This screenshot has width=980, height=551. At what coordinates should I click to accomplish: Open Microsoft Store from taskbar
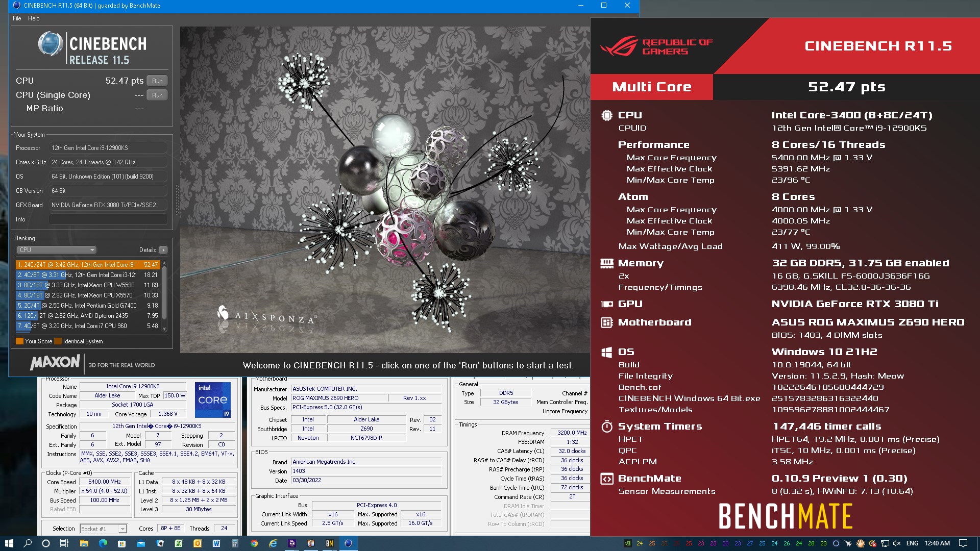pyautogui.click(x=122, y=543)
